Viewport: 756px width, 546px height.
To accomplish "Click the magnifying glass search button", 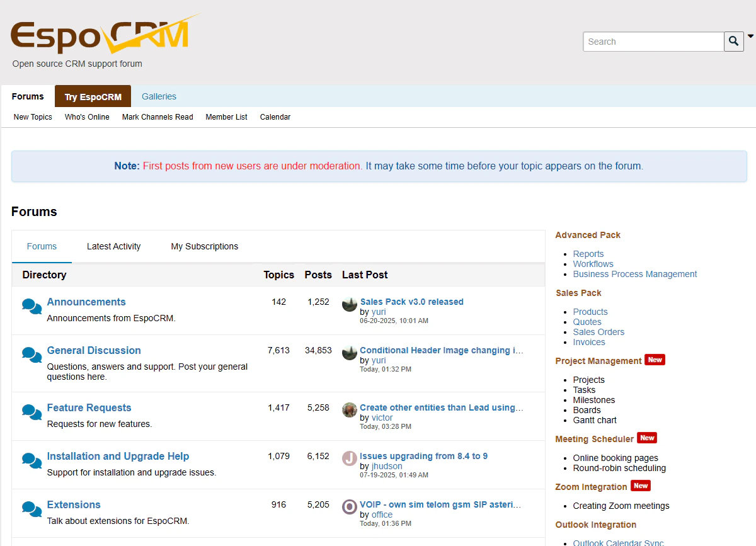I will (734, 42).
